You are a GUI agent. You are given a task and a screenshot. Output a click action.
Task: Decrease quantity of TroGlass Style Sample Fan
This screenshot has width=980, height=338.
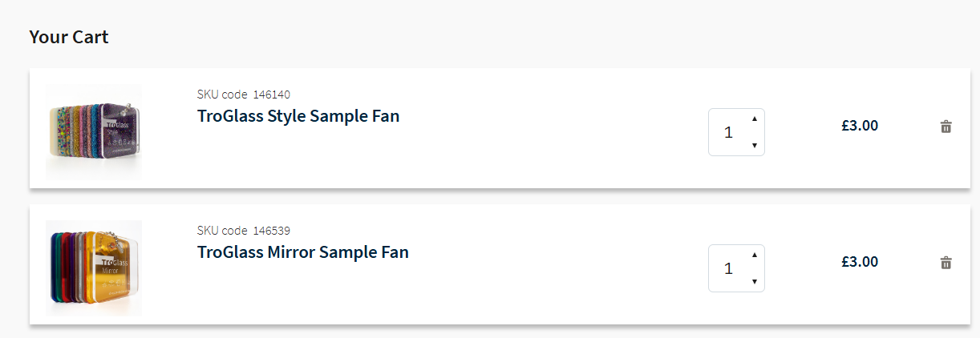(754, 145)
